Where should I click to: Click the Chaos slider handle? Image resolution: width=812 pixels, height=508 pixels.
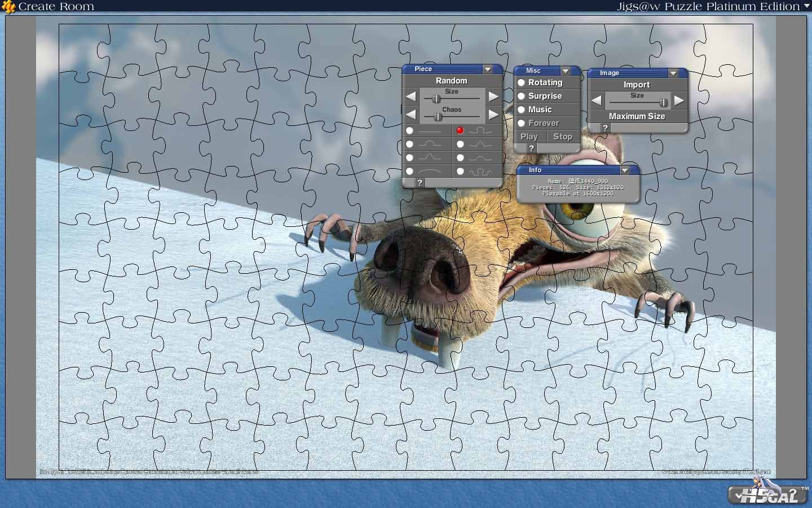point(438,117)
